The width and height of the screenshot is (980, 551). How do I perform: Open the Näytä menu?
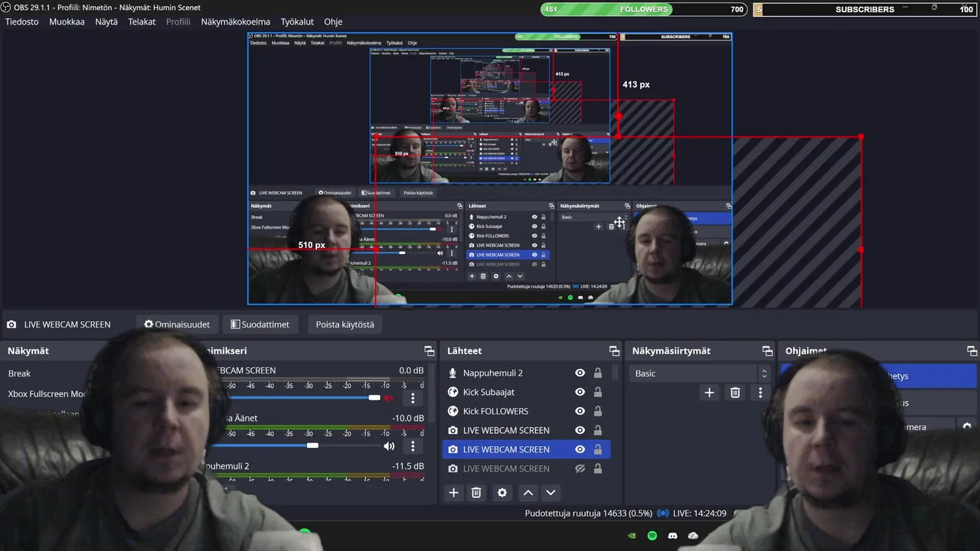106,21
